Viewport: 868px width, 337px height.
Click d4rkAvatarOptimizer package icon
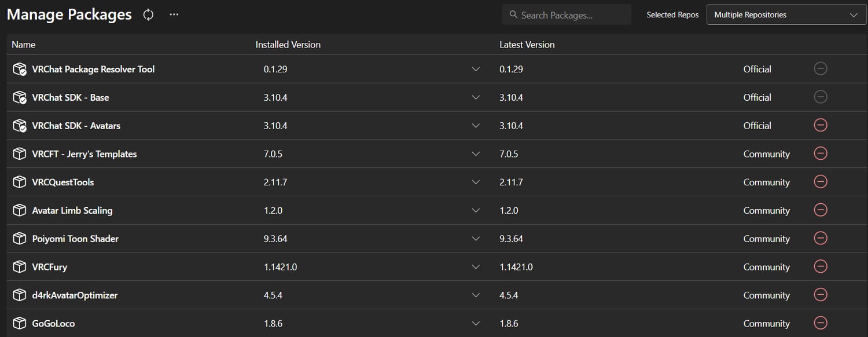20,295
